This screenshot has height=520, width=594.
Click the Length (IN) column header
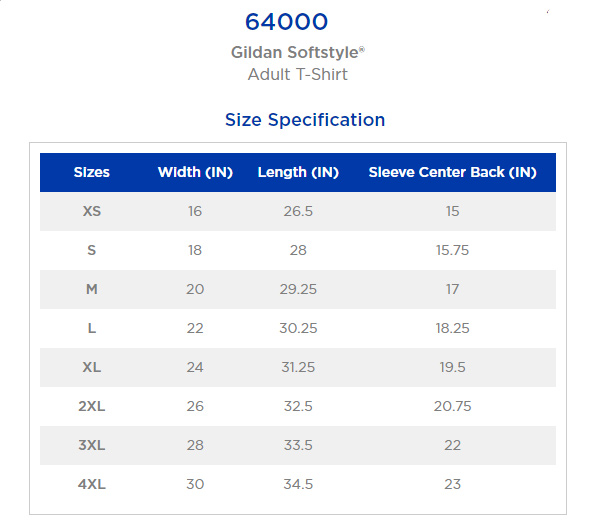pos(298,172)
